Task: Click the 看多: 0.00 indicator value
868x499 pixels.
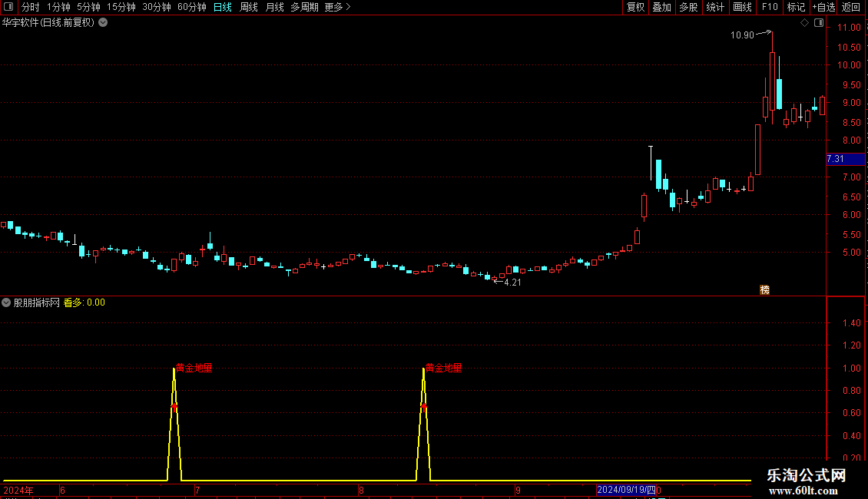Action: click(84, 302)
